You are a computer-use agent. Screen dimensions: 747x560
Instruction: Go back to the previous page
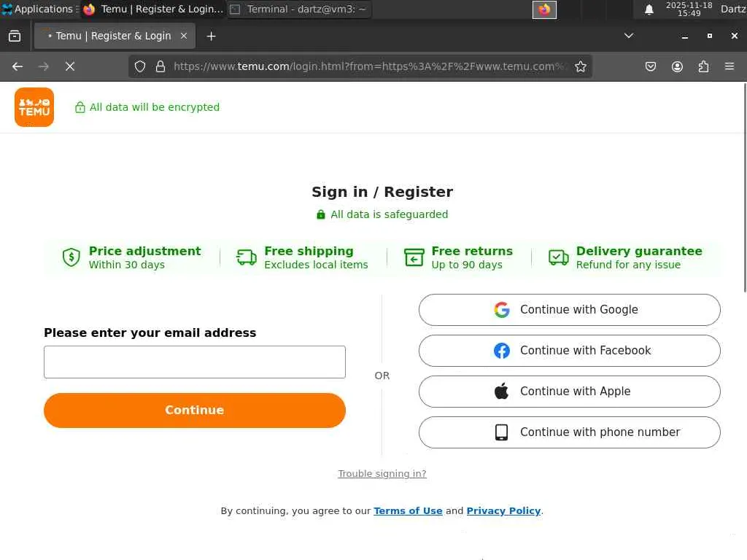tap(18, 66)
